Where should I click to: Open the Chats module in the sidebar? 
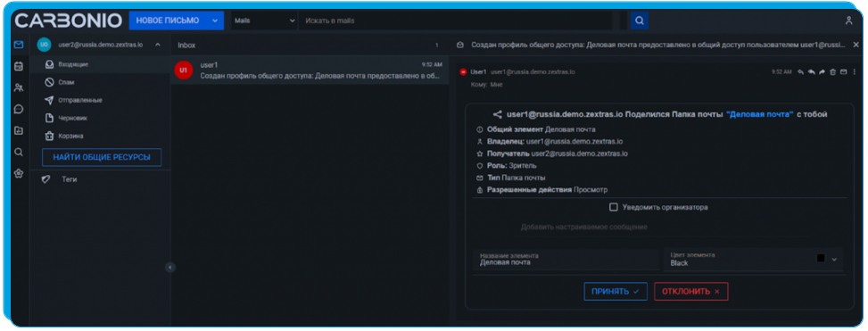point(18,109)
